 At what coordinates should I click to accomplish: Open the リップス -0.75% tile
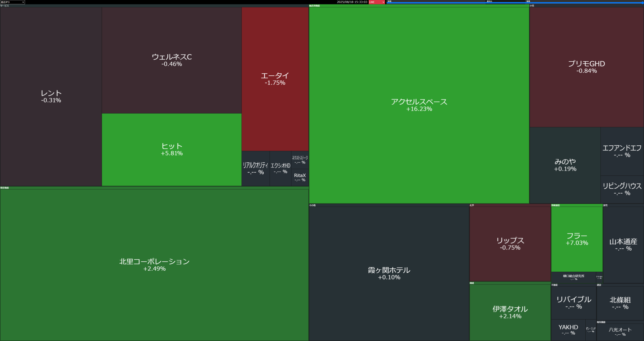(x=510, y=244)
